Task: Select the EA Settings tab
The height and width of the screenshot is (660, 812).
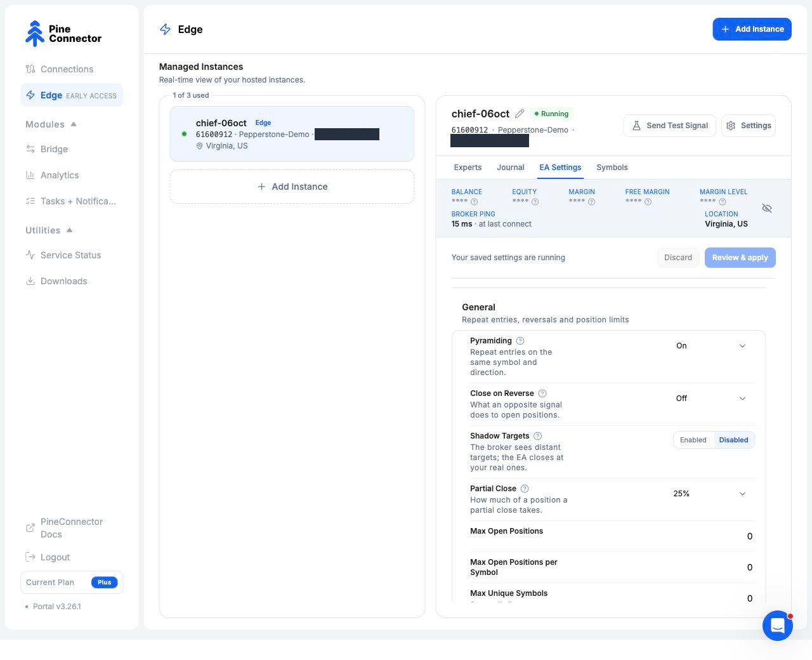Action: [x=560, y=168]
